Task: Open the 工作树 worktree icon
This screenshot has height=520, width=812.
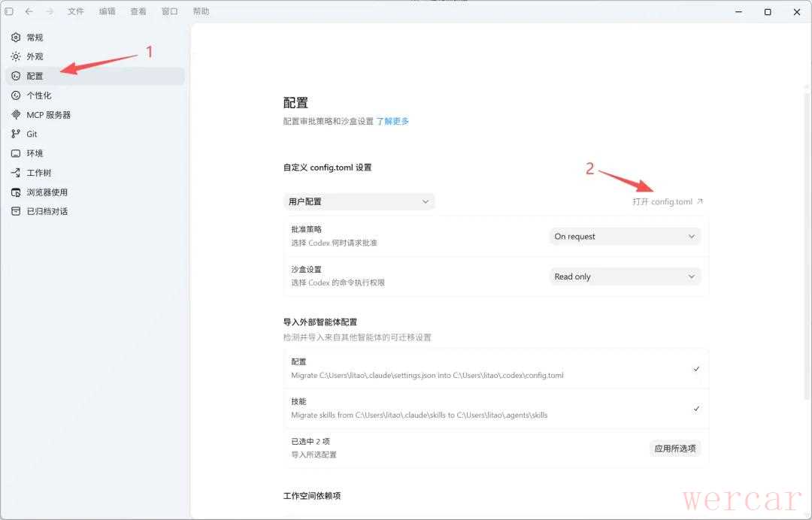Action: pos(16,173)
